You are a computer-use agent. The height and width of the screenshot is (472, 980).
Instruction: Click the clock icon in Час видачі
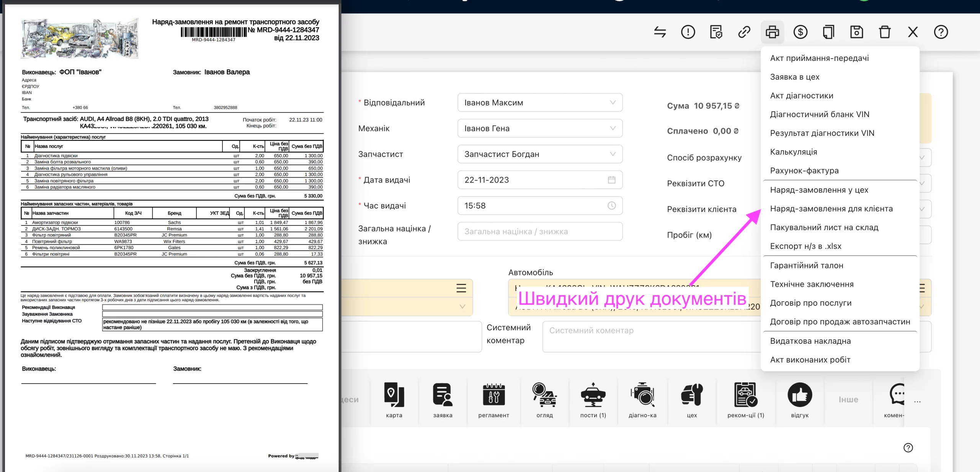(612, 206)
